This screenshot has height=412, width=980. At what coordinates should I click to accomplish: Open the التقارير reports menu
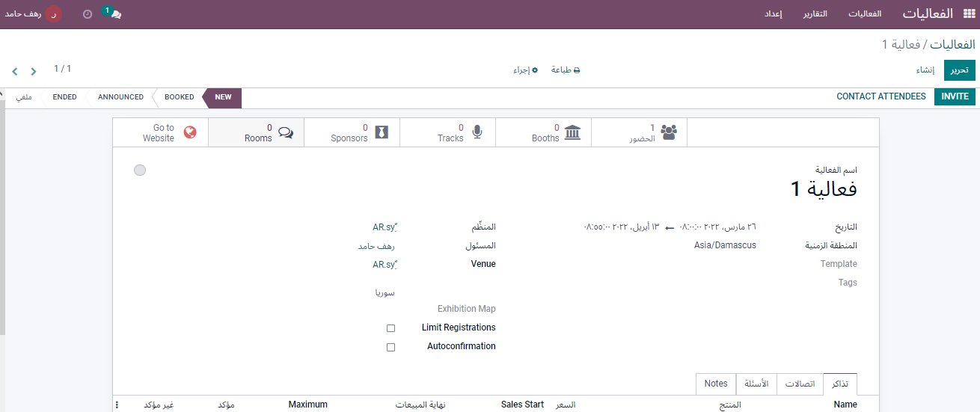(815, 14)
